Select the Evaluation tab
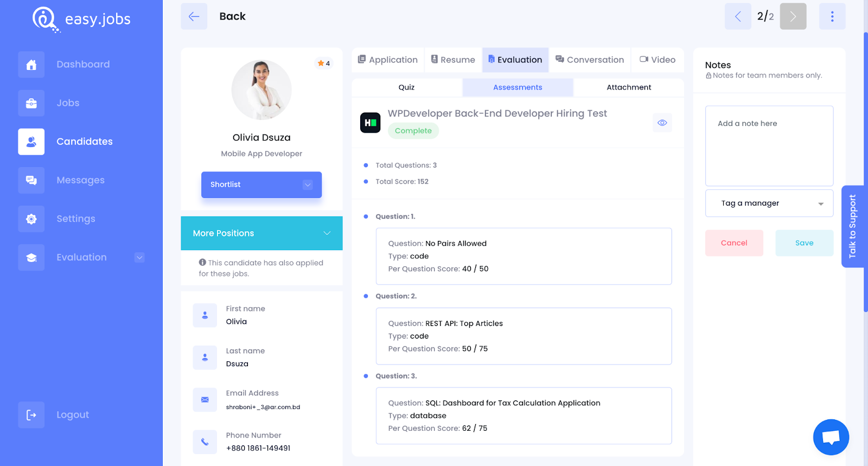This screenshot has height=466, width=868. point(515,60)
